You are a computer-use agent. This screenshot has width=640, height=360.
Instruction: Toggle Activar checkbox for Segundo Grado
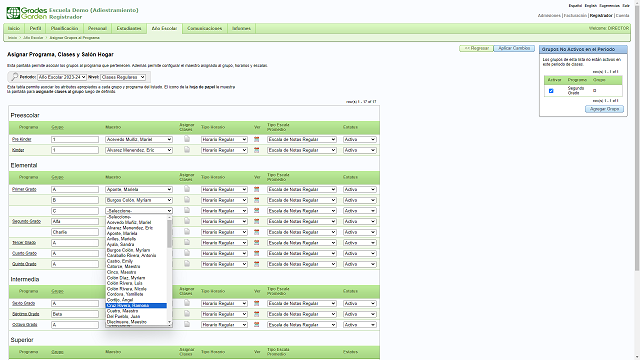551,91
